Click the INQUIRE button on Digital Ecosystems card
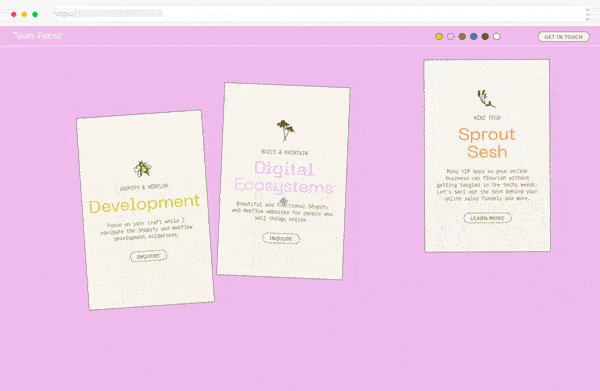600x391 pixels. [x=281, y=238]
